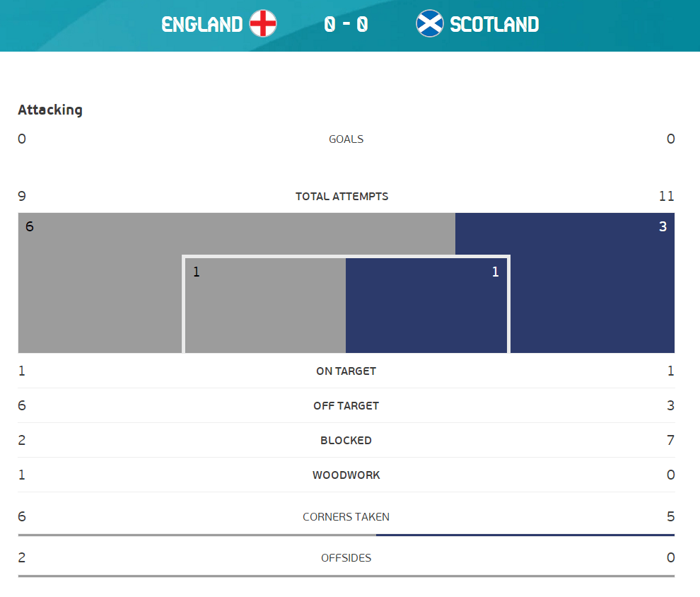
Task: Click the SCOTLAND team name
Action: click(x=494, y=24)
